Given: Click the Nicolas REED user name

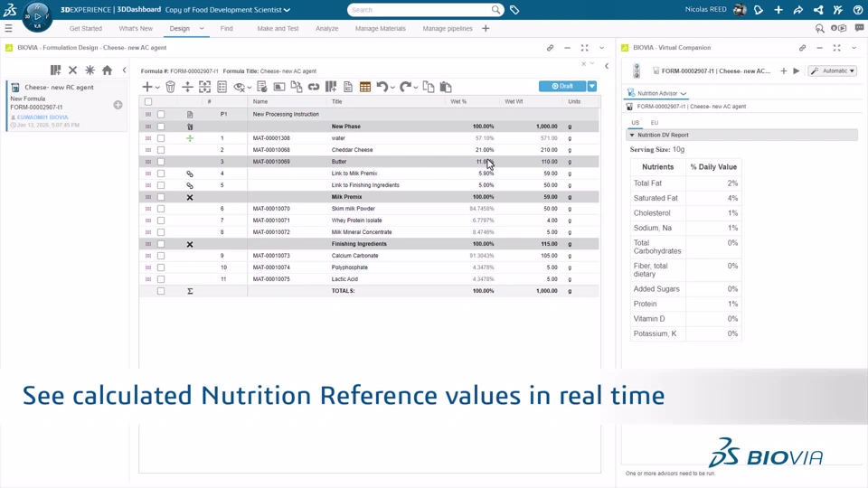Looking at the screenshot, I should point(706,9).
